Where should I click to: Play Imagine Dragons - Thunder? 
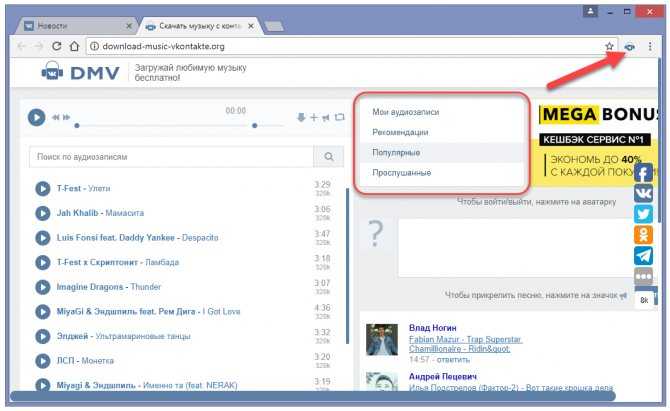(x=43, y=287)
